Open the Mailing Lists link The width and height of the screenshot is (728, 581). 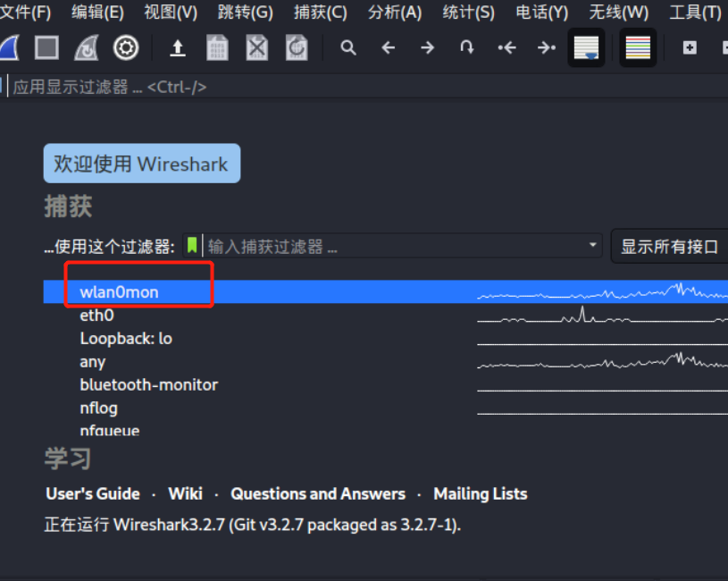click(481, 493)
